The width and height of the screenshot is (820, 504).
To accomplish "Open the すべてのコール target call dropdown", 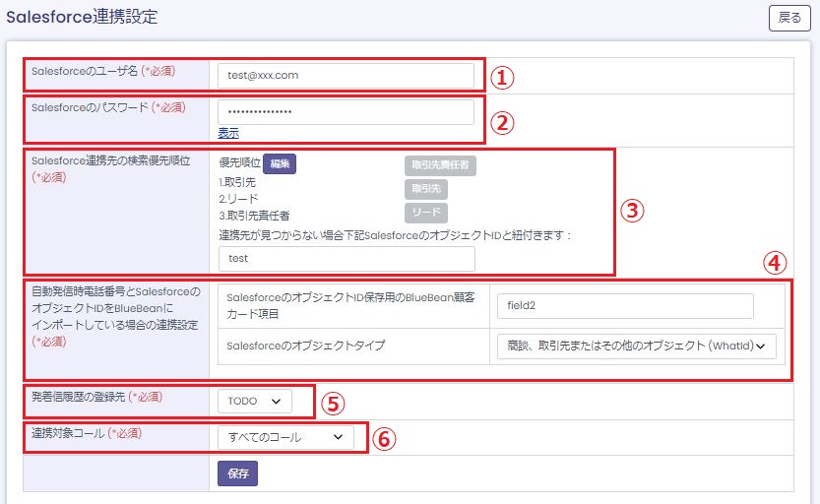I will pyautogui.click(x=285, y=437).
